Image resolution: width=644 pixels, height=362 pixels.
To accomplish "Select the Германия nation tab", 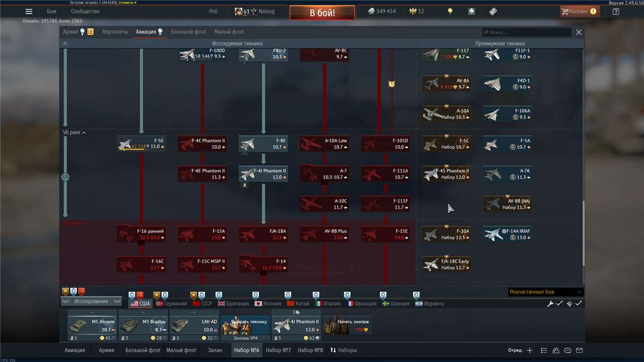I will (x=171, y=304).
